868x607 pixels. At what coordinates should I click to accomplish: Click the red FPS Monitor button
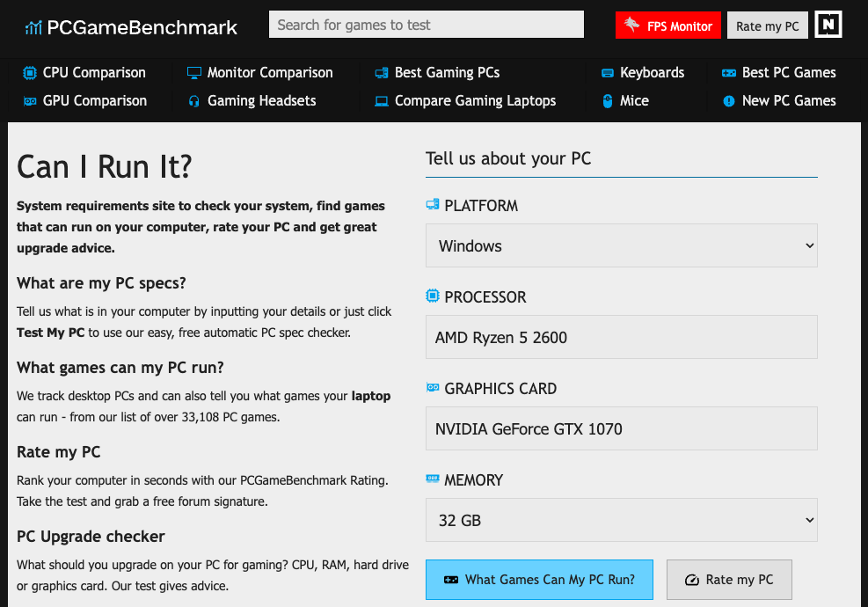click(x=668, y=25)
